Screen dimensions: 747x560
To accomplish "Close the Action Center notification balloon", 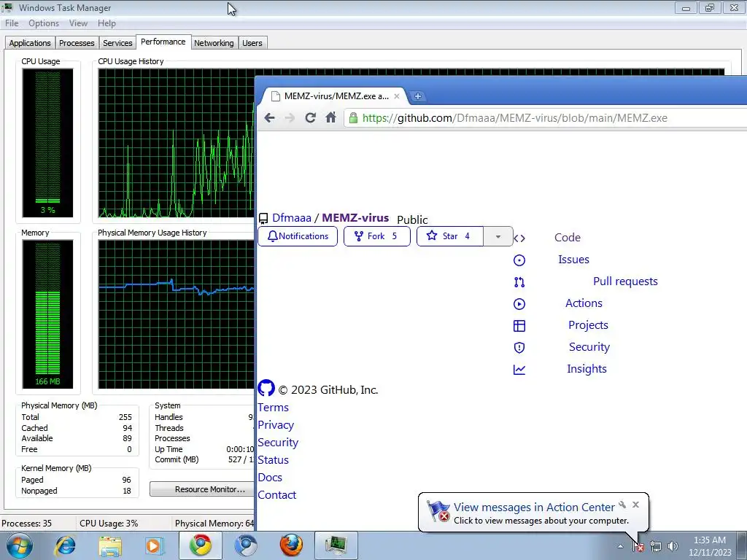I will coord(635,505).
